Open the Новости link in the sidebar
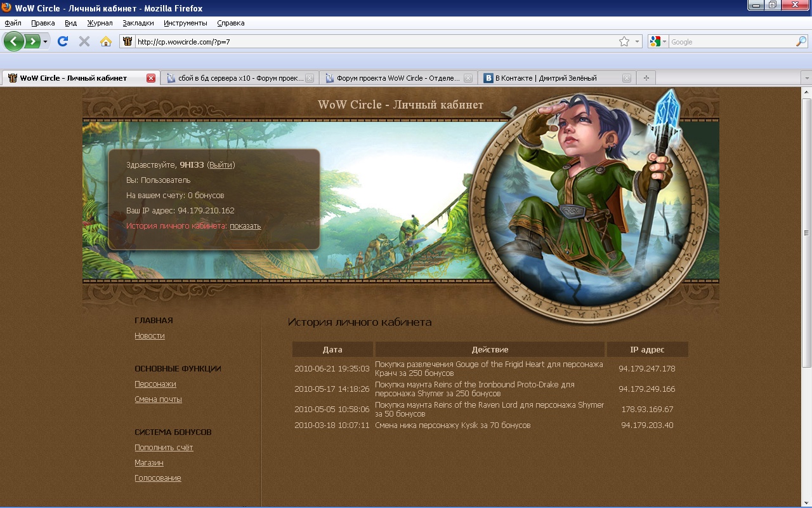This screenshot has height=508, width=812. [x=150, y=336]
